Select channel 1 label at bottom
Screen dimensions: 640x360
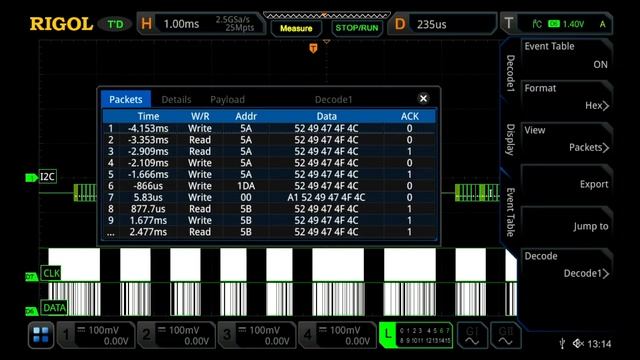tap(66, 335)
